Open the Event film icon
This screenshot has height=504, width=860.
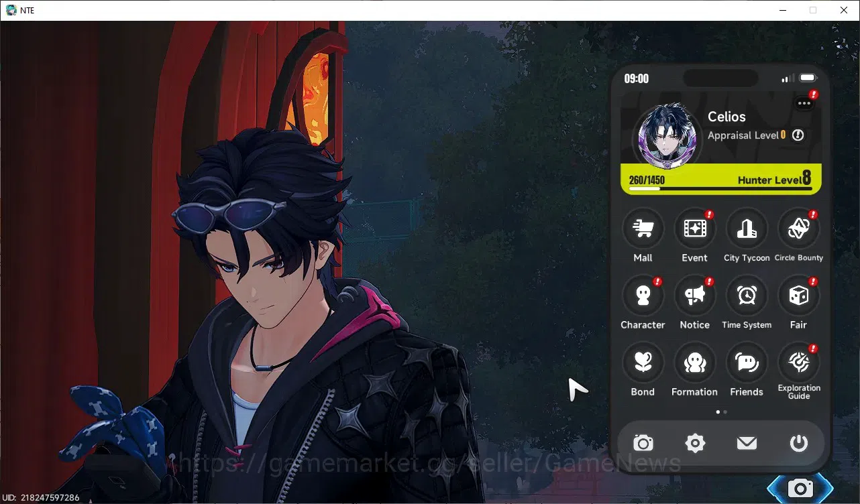(694, 229)
